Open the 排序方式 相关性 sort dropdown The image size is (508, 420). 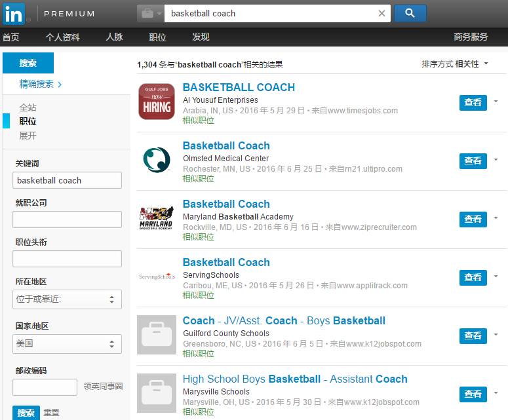click(x=454, y=64)
